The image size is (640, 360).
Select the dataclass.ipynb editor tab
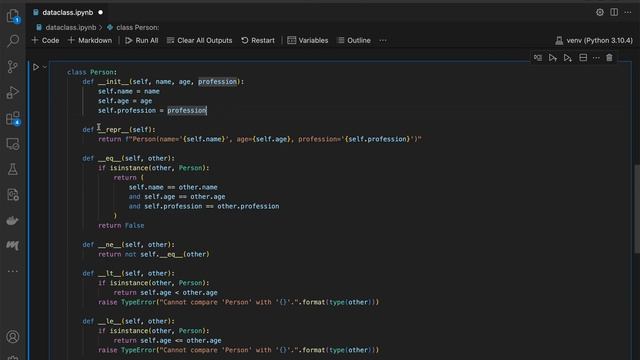click(67, 12)
